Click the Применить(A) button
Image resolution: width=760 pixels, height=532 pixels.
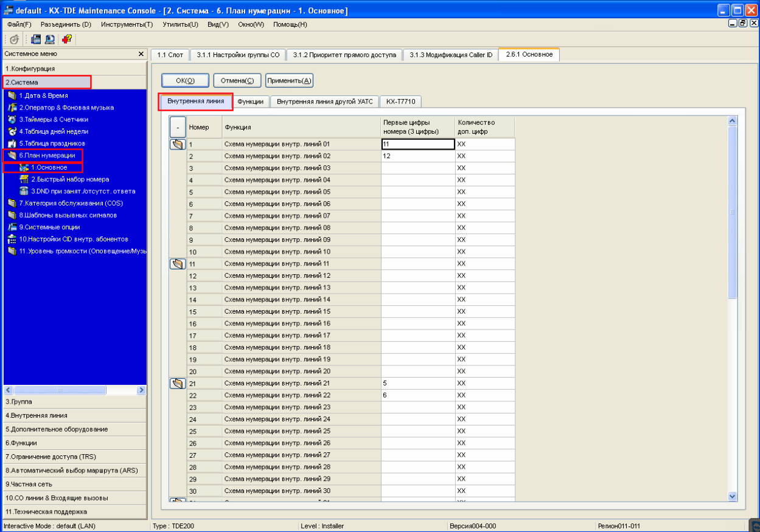tap(290, 80)
